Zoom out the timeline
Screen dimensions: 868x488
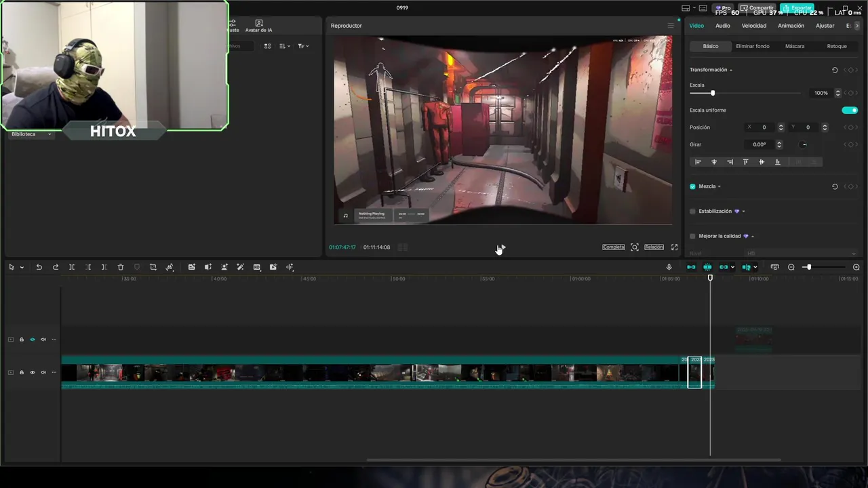(x=791, y=267)
